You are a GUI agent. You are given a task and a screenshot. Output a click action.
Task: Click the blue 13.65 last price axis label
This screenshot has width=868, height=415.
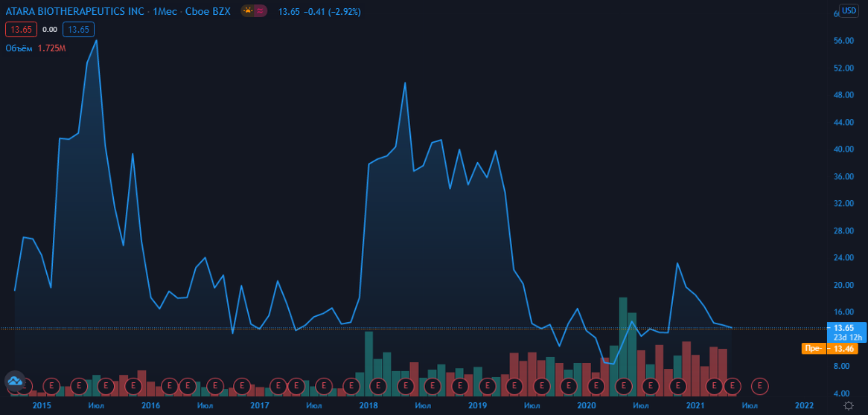[x=843, y=327]
